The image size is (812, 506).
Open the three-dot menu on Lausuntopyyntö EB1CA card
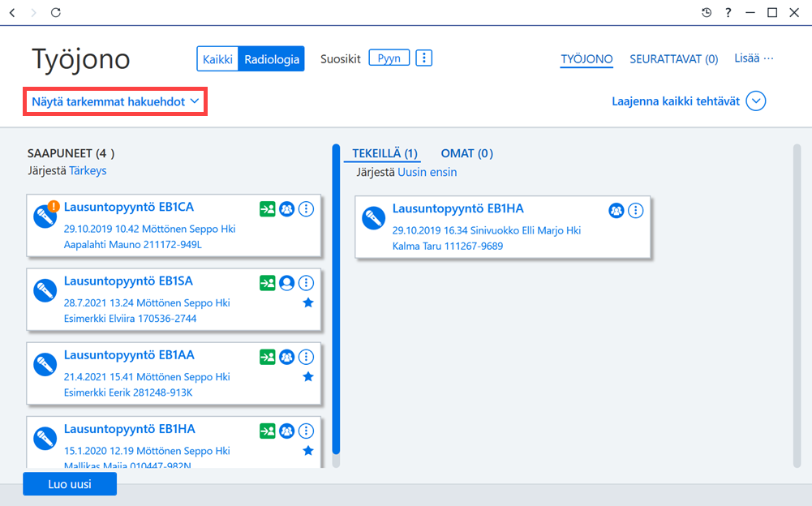306,209
